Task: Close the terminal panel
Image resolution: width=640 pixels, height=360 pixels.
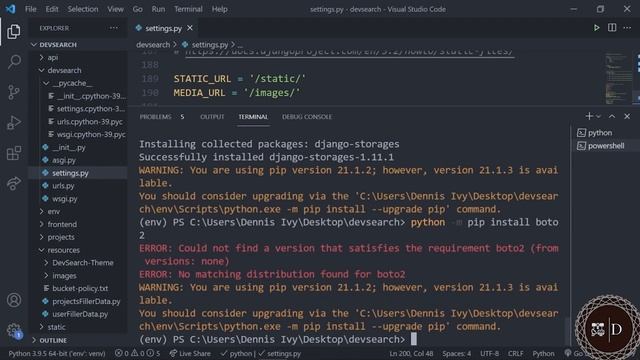Action: coord(627,116)
